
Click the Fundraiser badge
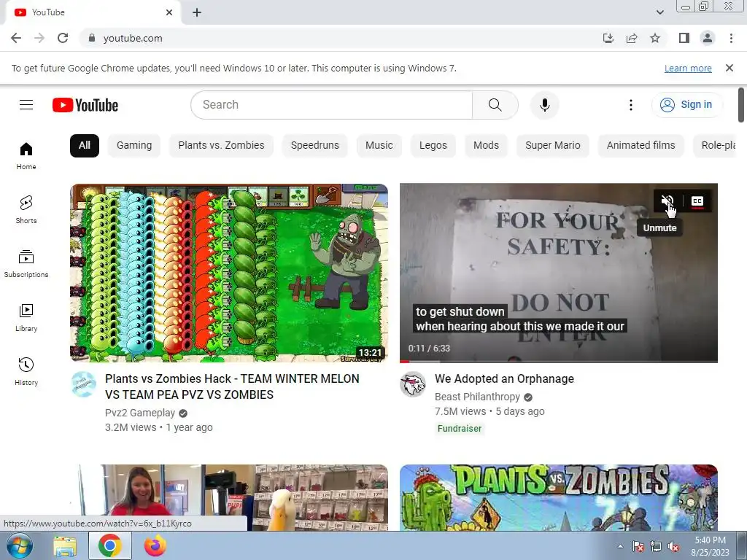[460, 429]
